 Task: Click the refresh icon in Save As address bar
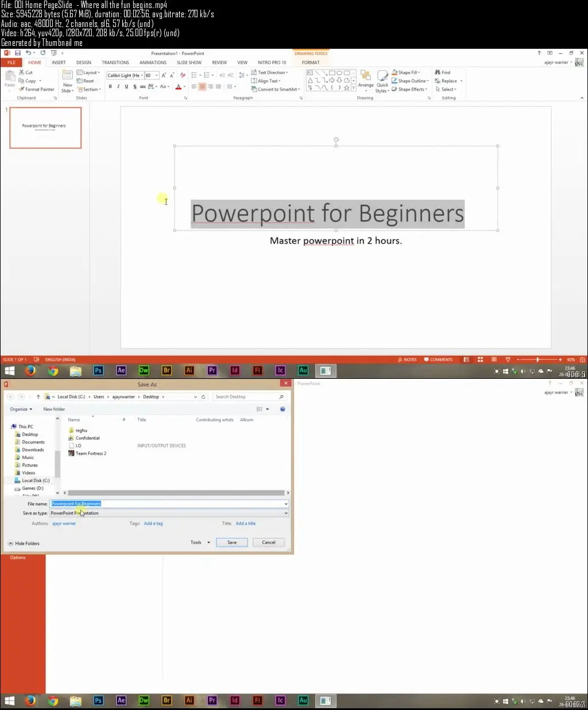(203, 397)
